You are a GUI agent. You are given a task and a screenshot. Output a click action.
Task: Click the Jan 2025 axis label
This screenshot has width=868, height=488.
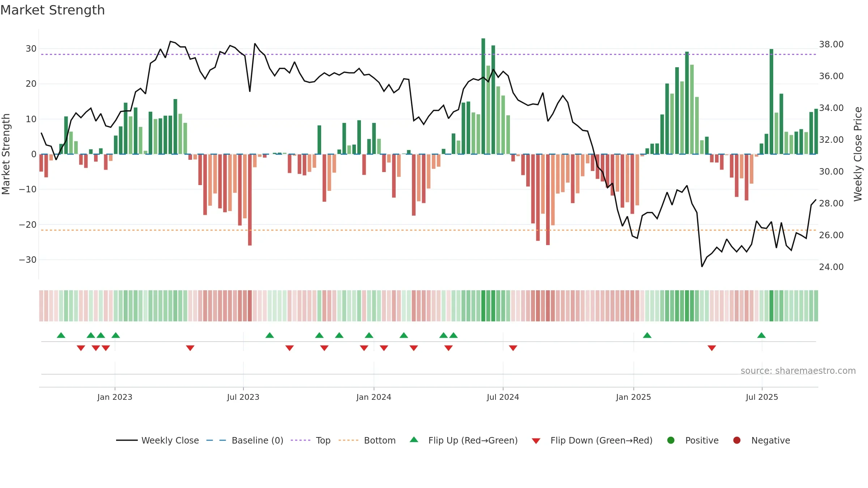tap(633, 397)
